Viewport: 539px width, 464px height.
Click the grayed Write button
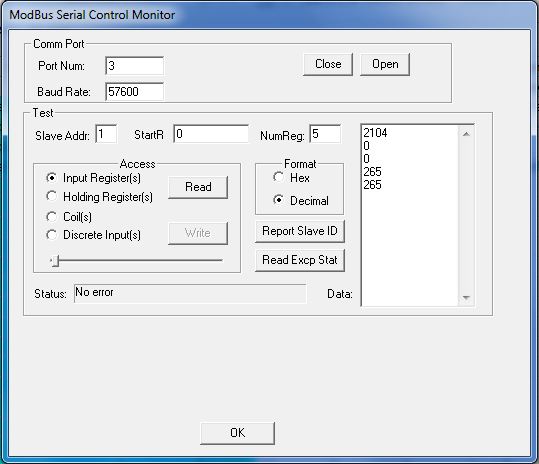[x=198, y=233]
